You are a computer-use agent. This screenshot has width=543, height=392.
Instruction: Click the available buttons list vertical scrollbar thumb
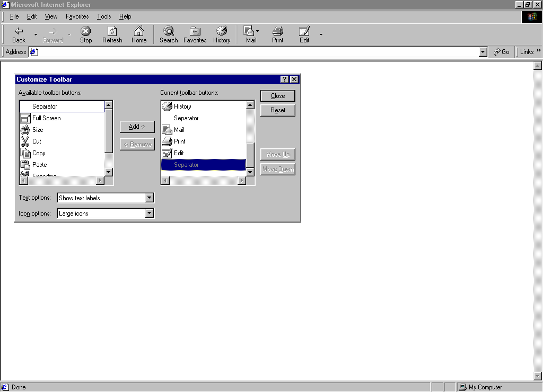[x=108, y=131]
